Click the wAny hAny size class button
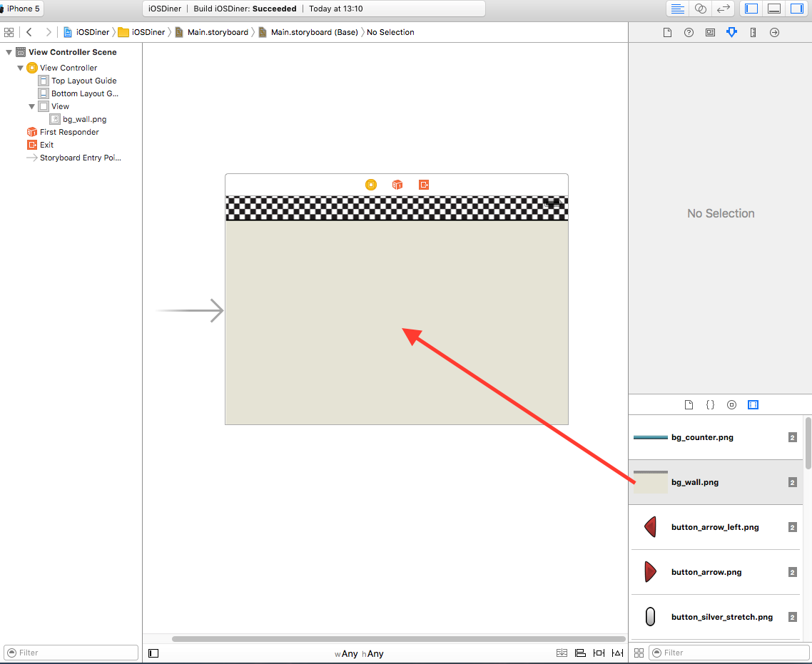The height and width of the screenshot is (664, 812). point(359,653)
